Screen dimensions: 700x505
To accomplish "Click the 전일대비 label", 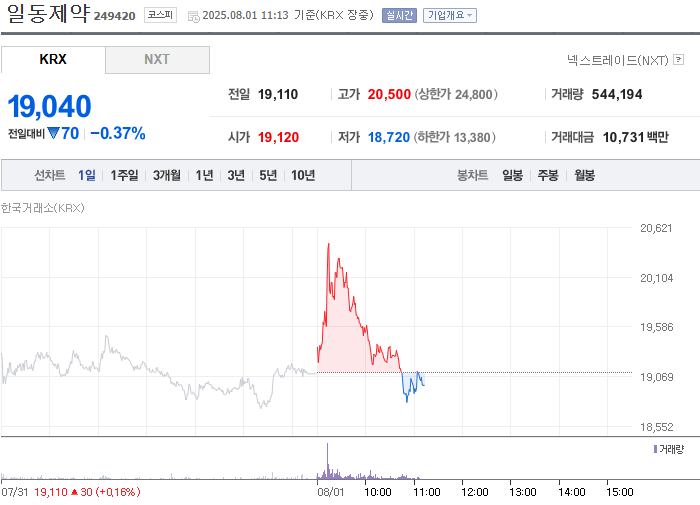I will pos(26,134).
